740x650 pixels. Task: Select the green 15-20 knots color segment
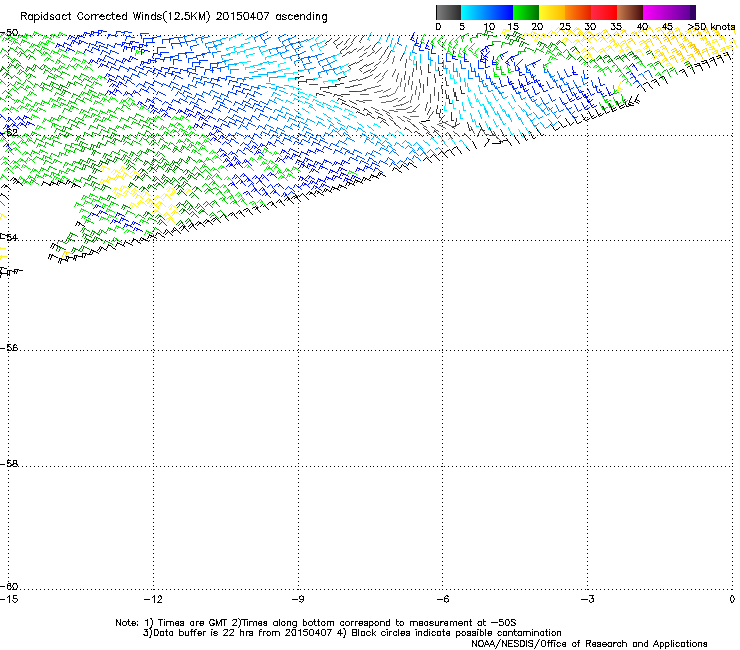(526, 12)
